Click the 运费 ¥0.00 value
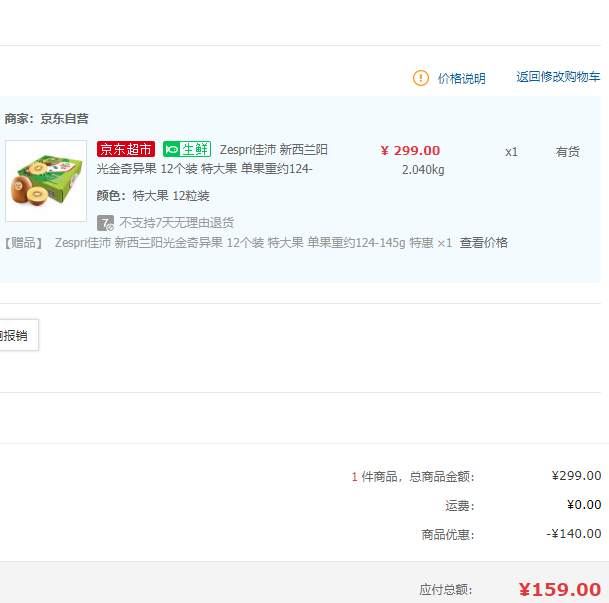Image resolution: width=609 pixels, height=603 pixels. tap(584, 505)
